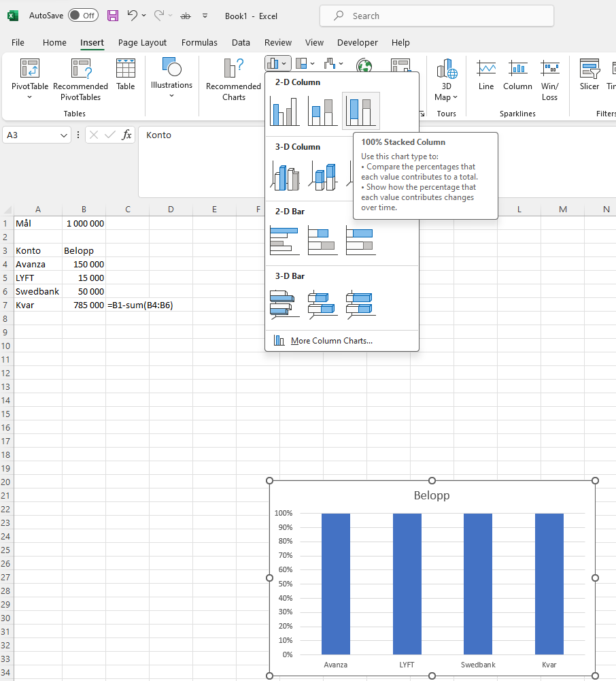
Task: Pick the 2-D Stacked Column chart type
Action: click(x=322, y=111)
